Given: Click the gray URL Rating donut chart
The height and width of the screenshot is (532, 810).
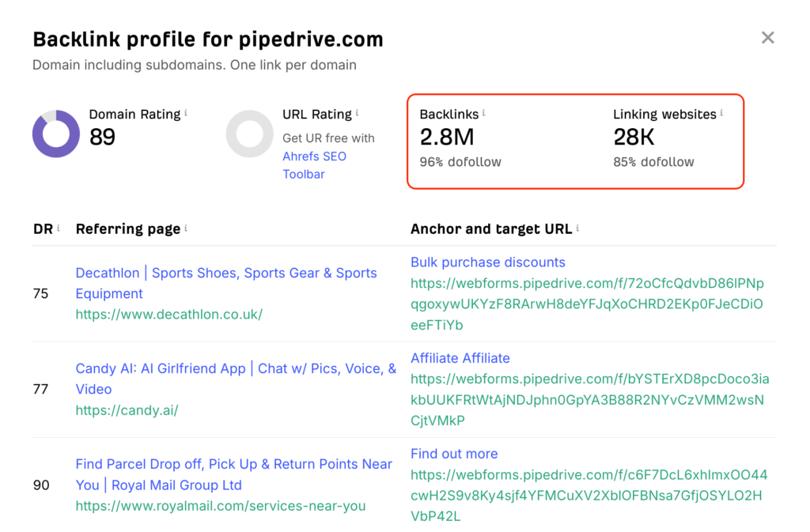Looking at the screenshot, I should pos(249,134).
